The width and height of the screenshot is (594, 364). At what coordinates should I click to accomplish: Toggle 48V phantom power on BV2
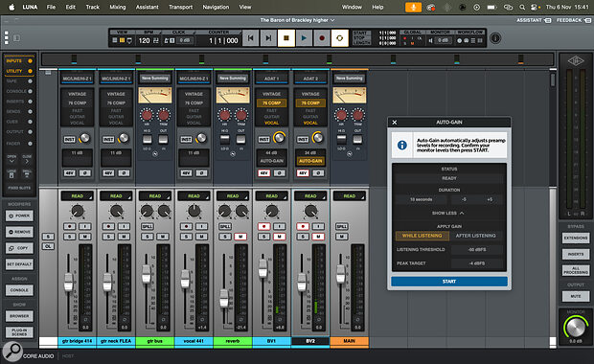tap(303, 173)
